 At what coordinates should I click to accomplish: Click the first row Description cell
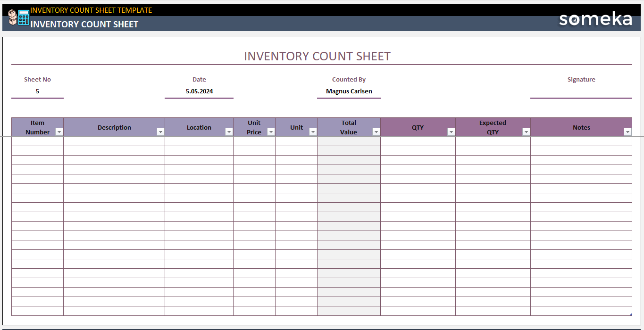114,141
